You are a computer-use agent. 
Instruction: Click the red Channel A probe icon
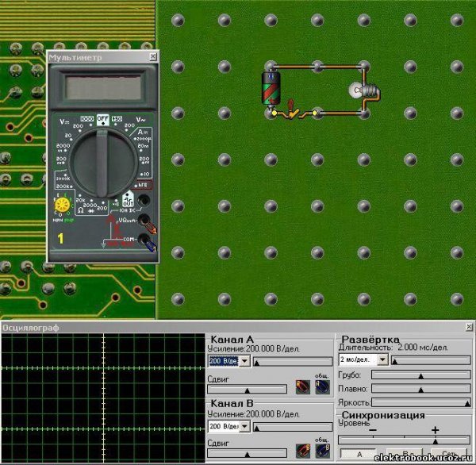pyautogui.click(x=303, y=387)
